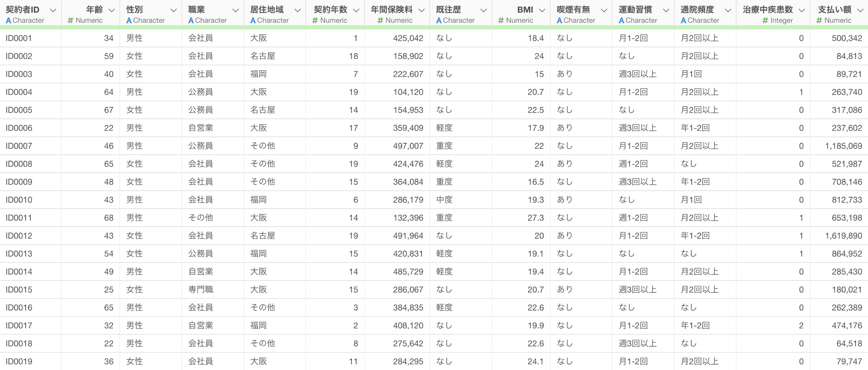Select その他 occupation in row ID0011
This screenshot has width=868, height=370.
pos(201,218)
